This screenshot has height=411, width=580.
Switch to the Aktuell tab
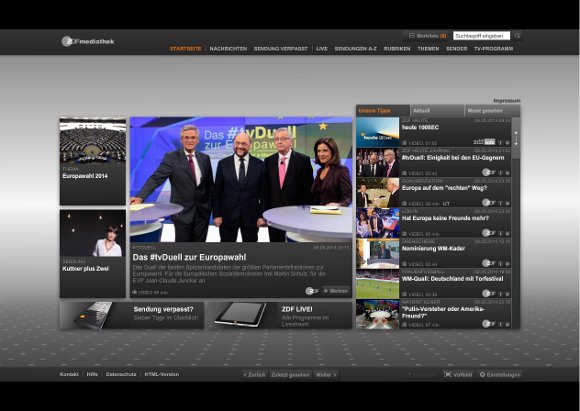click(437, 111)
